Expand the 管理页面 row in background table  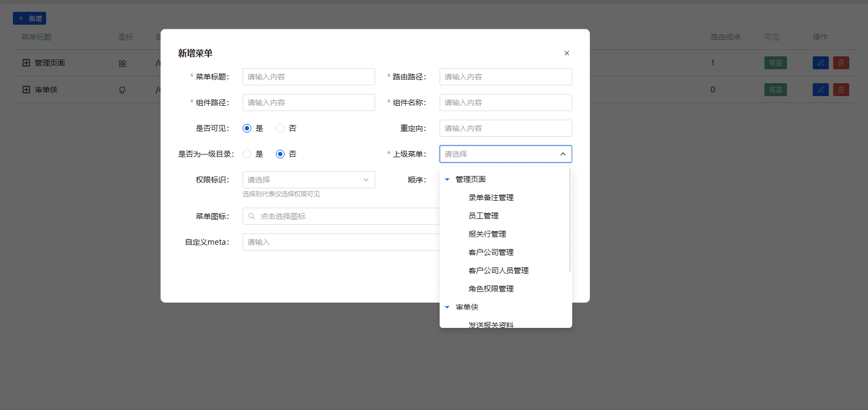(26, 63)
